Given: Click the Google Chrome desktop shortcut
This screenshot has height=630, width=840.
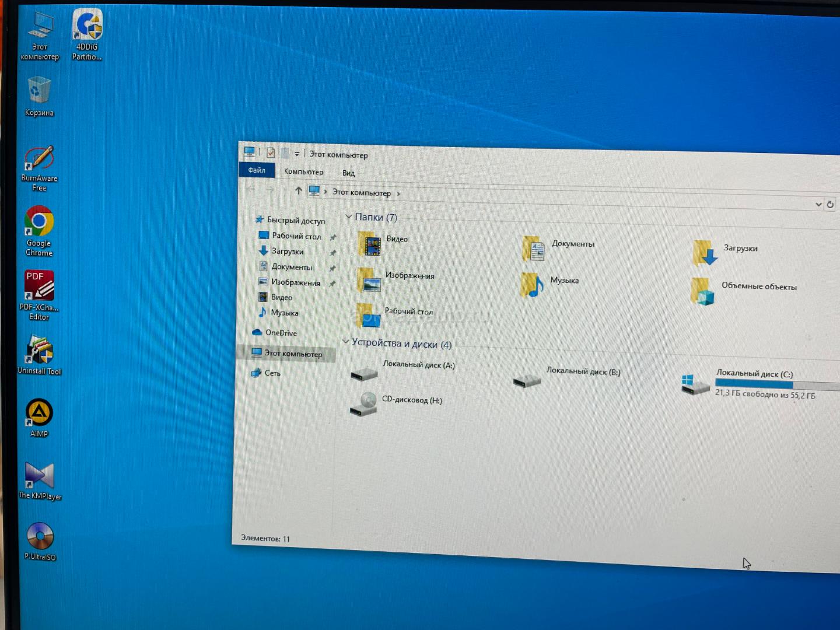Looking at the screenshot, I should click(x=39, y=223).
